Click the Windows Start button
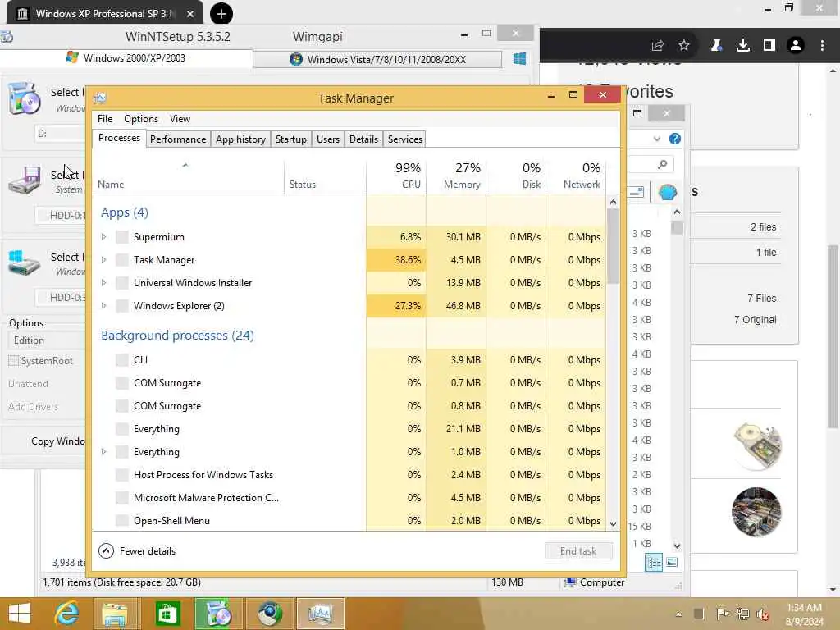This screenshot has height=630, width=840. click(20, 614)
